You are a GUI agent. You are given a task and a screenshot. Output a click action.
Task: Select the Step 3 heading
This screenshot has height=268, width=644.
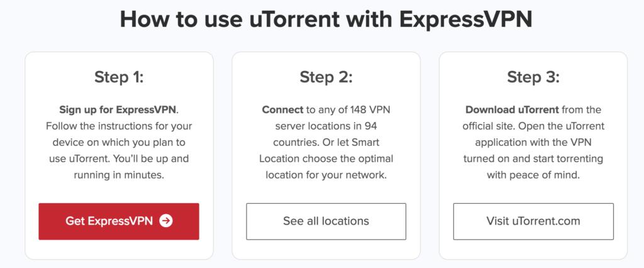(533, 77)
